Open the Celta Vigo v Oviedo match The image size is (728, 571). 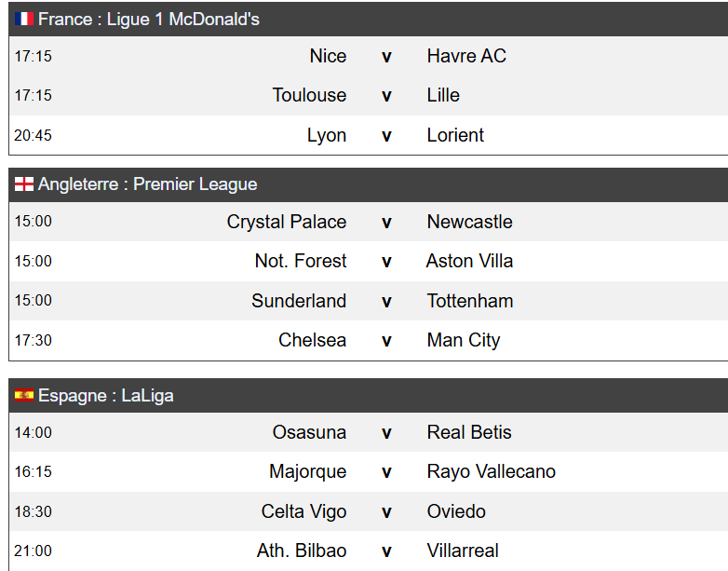coord(386,512)
